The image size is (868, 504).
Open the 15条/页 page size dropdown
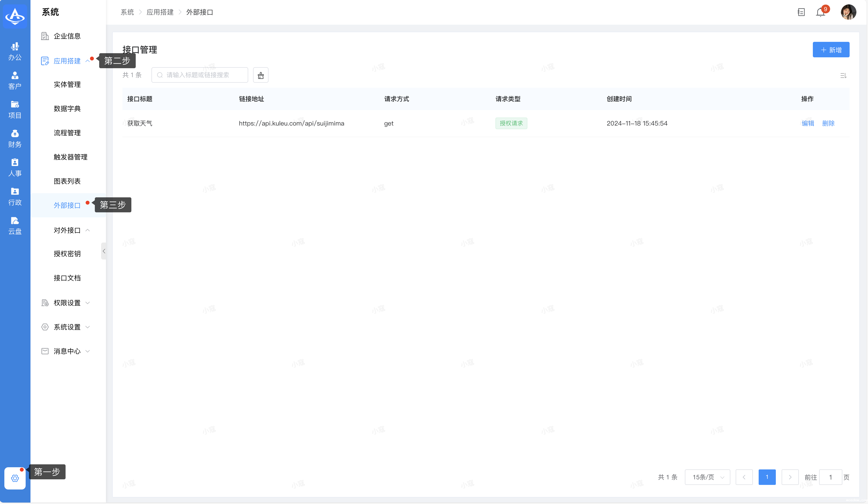708,477
